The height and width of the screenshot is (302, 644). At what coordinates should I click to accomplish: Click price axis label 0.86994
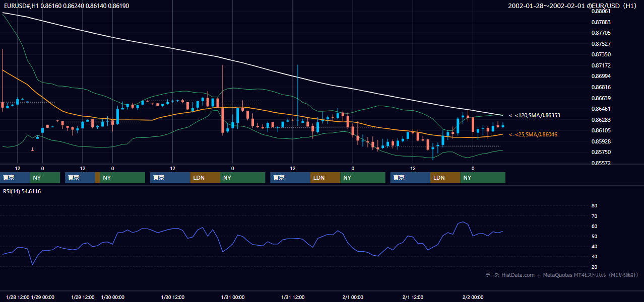[x=601, y=76]
